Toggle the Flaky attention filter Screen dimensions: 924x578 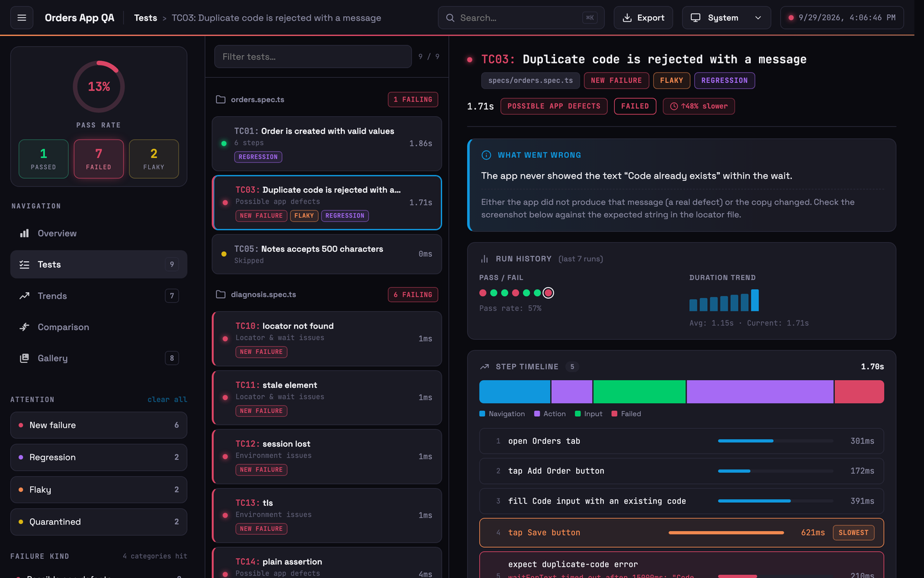(99, 489)
